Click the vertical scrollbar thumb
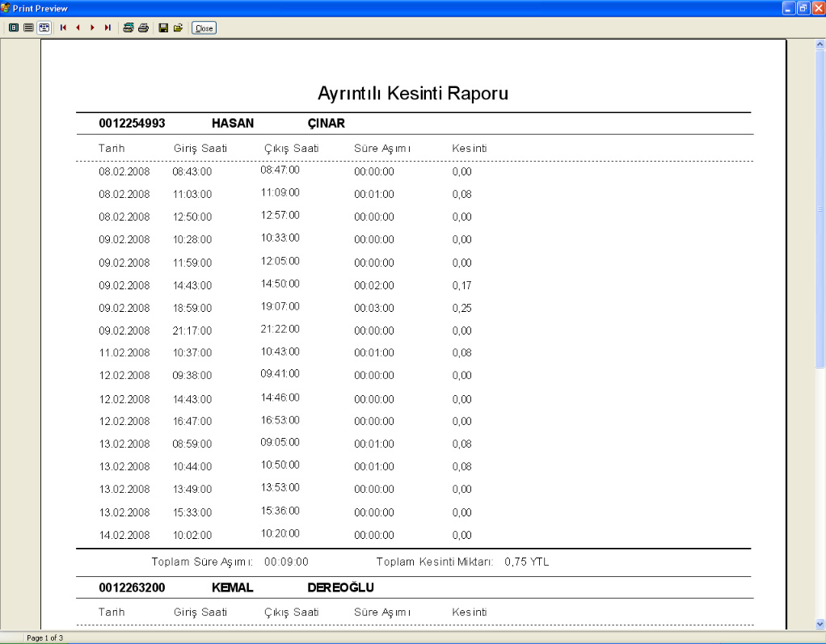 pyautogui.click(x=820, y=210)
